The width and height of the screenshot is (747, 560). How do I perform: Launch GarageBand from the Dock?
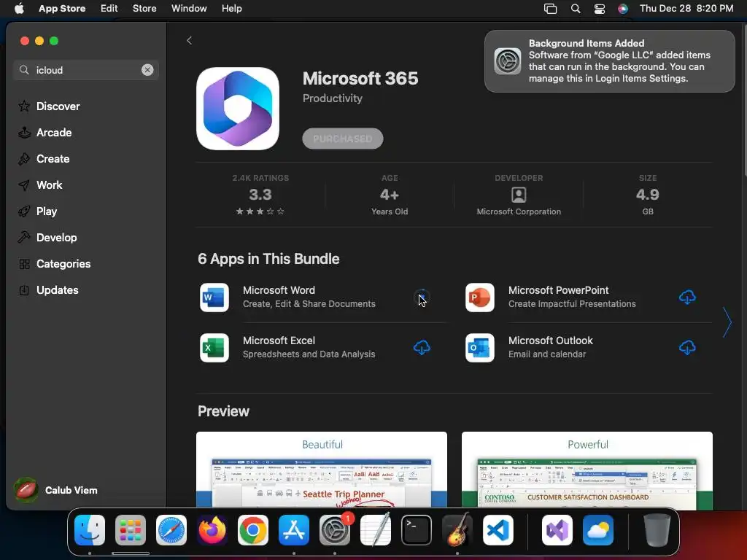point(457,530)
